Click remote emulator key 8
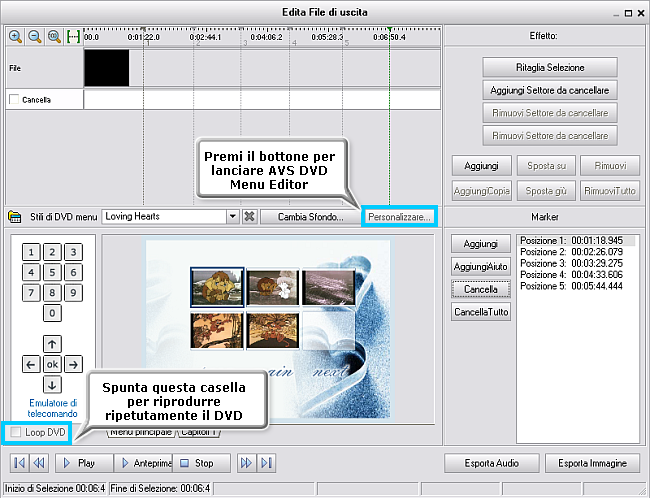 coord(52,293)
